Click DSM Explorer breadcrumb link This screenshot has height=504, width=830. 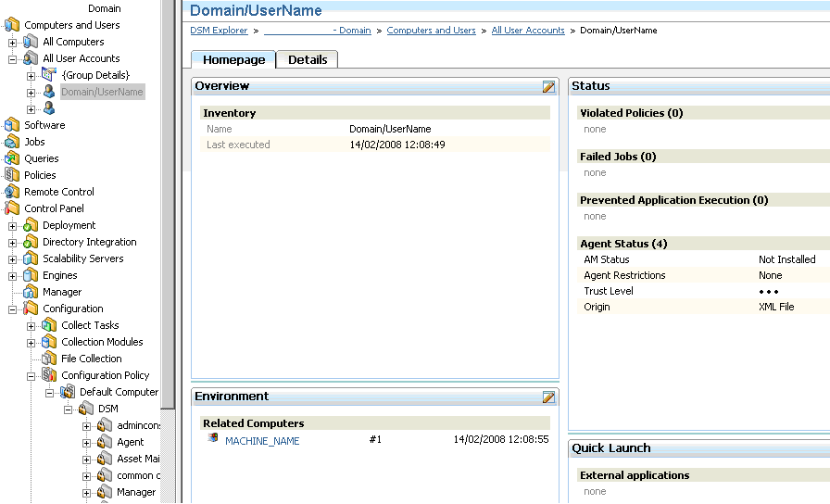tap(219, 31)
